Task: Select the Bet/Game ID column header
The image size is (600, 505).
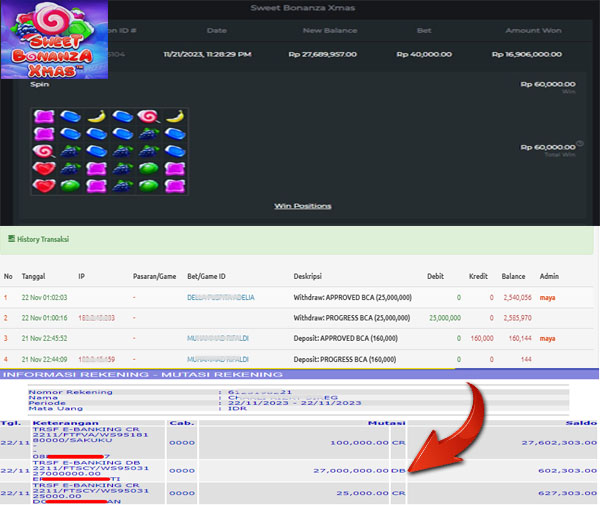Action: coord(206,276)
